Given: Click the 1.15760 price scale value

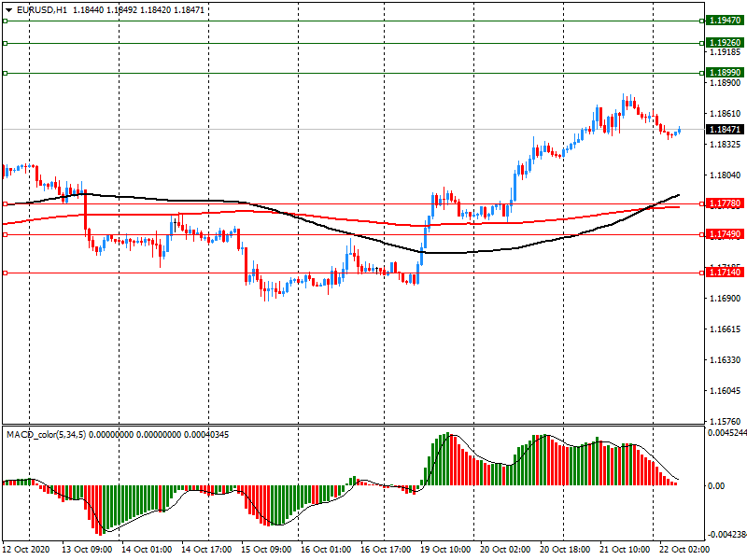Looking at the screenshot, I should pos(726,422).
